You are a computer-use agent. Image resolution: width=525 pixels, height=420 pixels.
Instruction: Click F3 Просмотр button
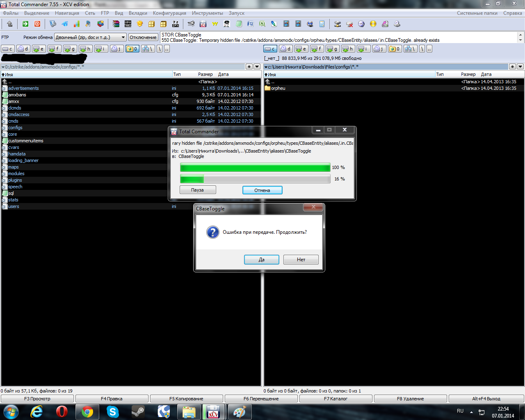point(37,399)
